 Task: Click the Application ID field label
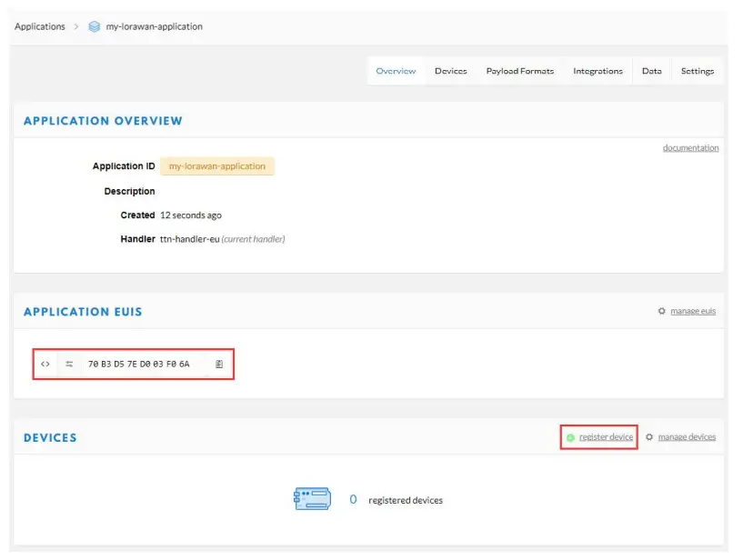(124, 166)
